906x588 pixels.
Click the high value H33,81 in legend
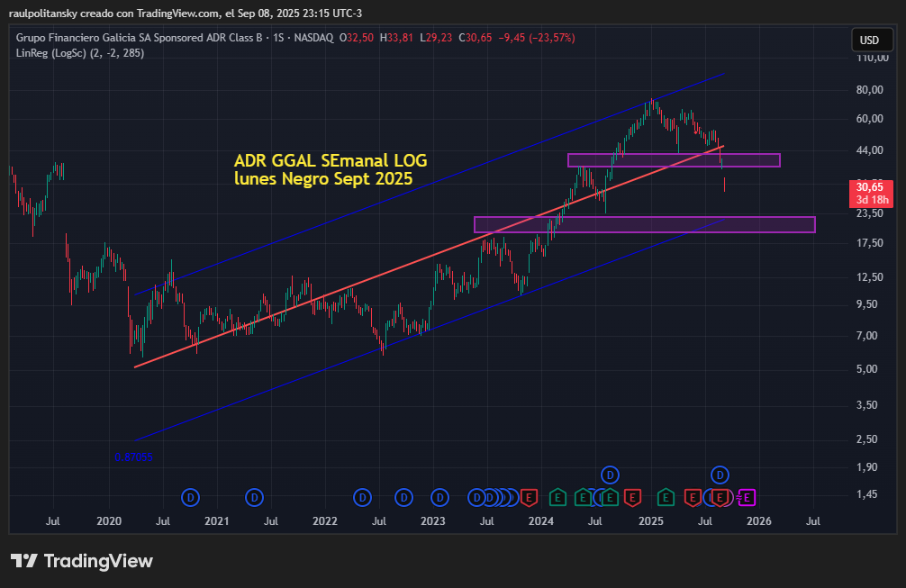[x=396, y=38]
